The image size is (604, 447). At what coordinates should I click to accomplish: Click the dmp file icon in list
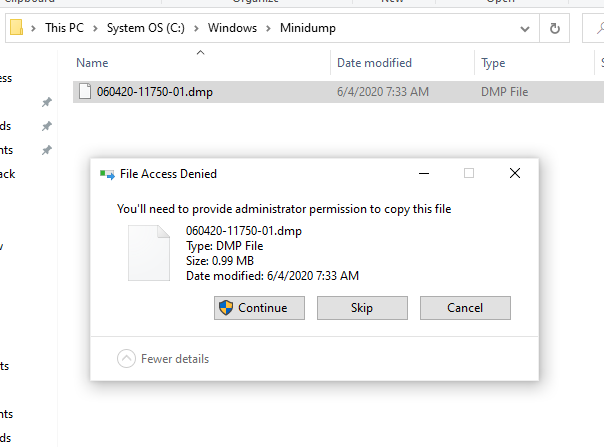[85, 91]
